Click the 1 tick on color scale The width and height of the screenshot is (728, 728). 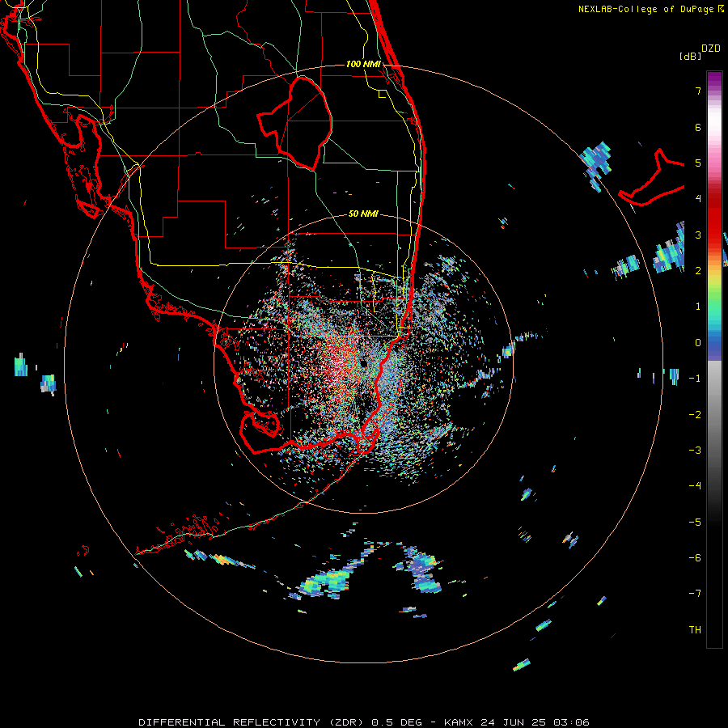[698, 307]
